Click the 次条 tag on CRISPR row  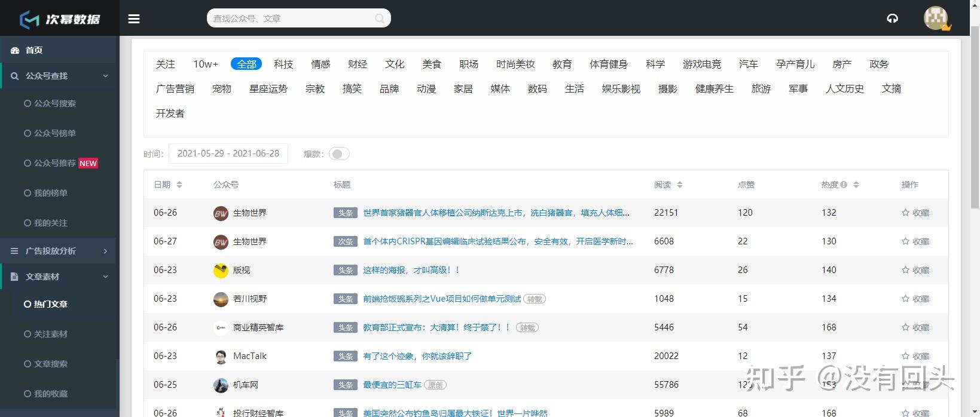[x=346, y=241]
